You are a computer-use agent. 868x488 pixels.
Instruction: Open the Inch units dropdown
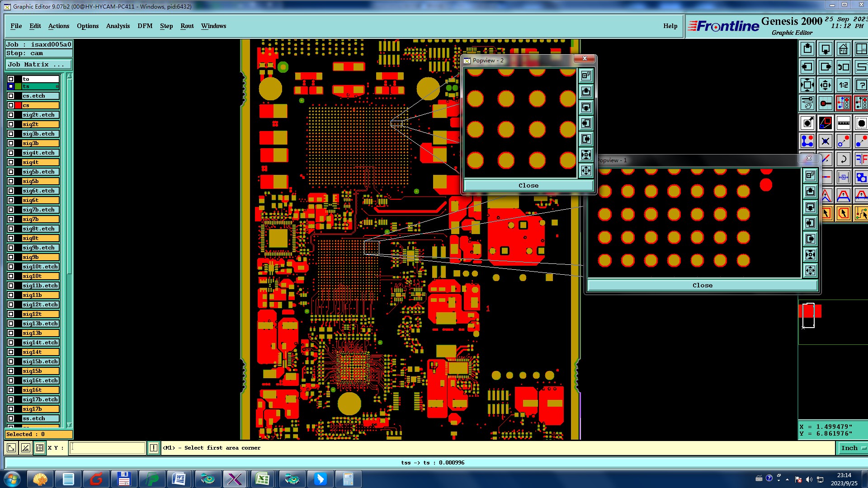[x=853, y=448]
